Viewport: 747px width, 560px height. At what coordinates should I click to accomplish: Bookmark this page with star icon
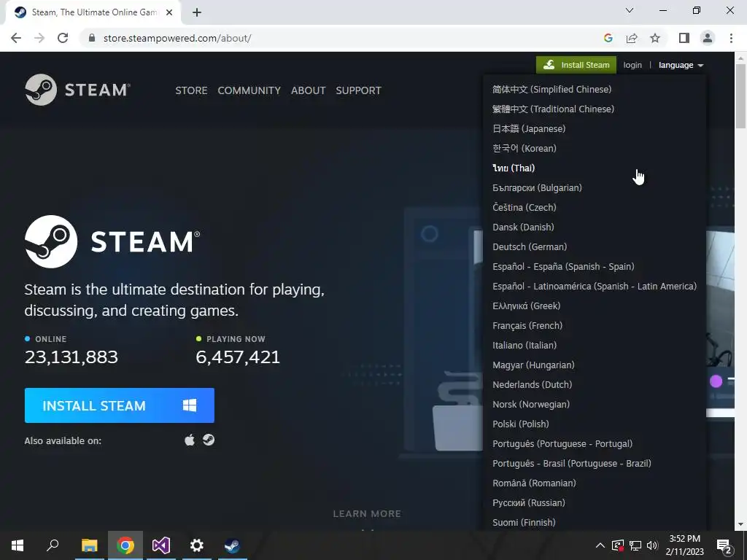click(655, 38)
